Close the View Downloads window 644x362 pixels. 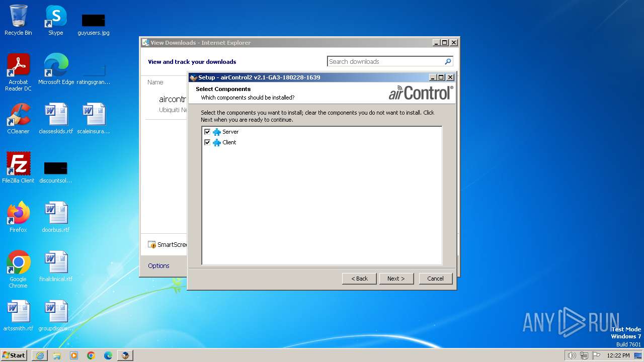(453, 43)
